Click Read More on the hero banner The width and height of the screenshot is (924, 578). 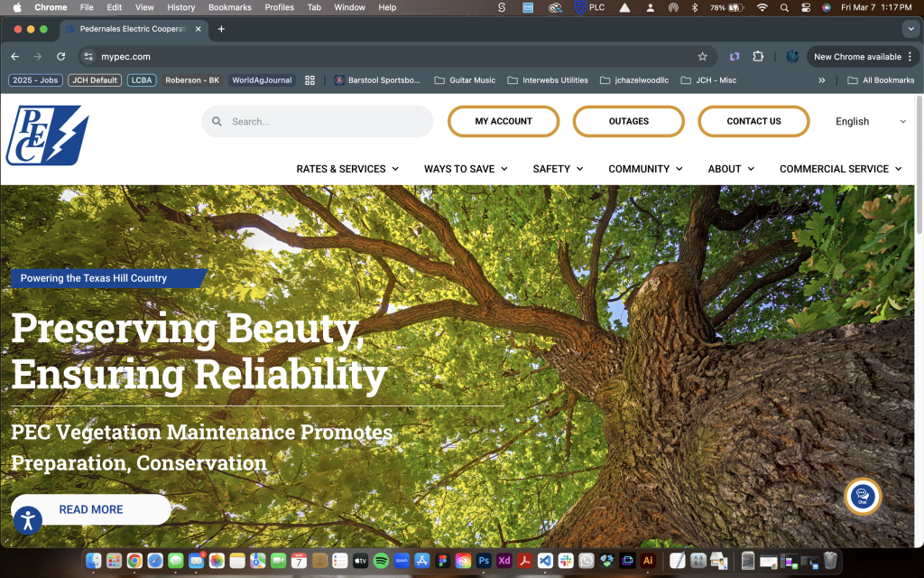click(x=91, y=509)
